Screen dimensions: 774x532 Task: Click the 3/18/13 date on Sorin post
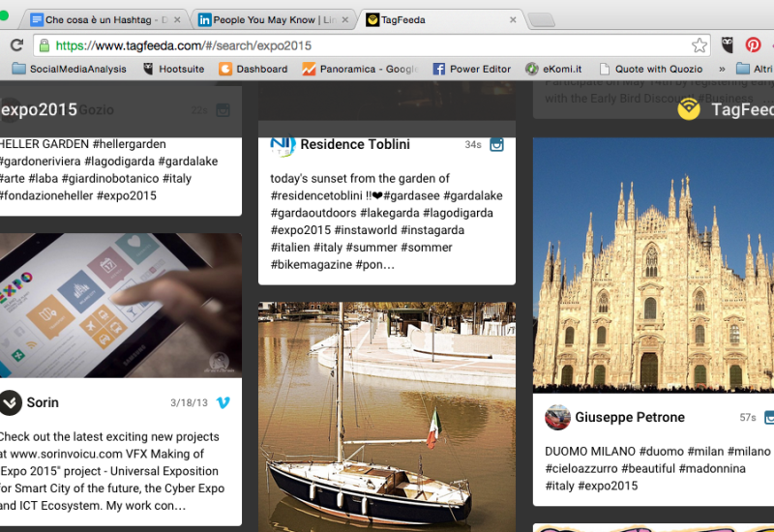189,402
